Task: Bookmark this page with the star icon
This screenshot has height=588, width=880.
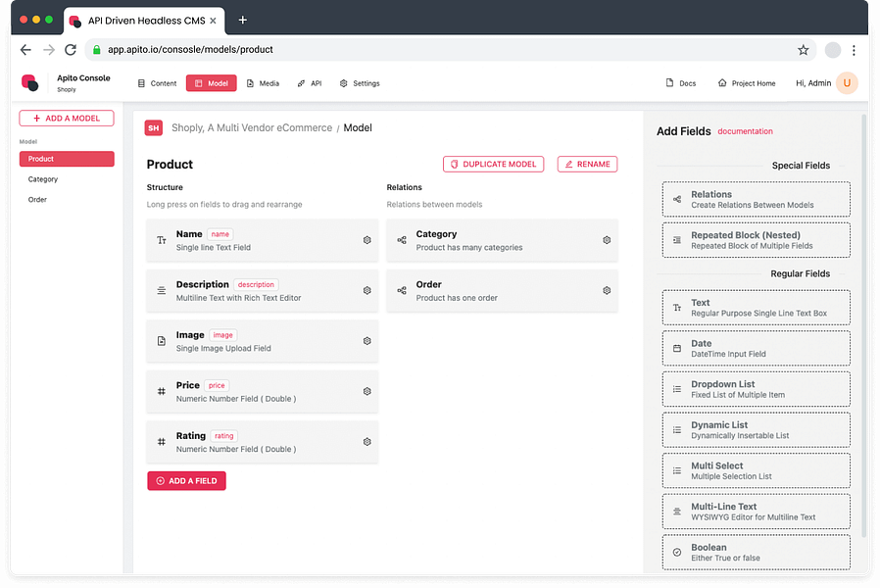Action: (804, 50)
